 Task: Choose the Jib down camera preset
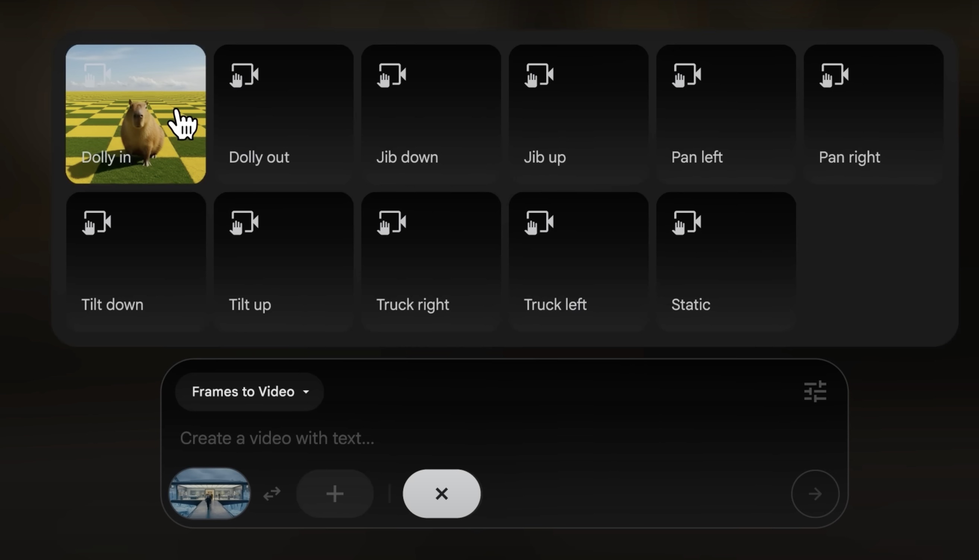click(x=431, y=114)
